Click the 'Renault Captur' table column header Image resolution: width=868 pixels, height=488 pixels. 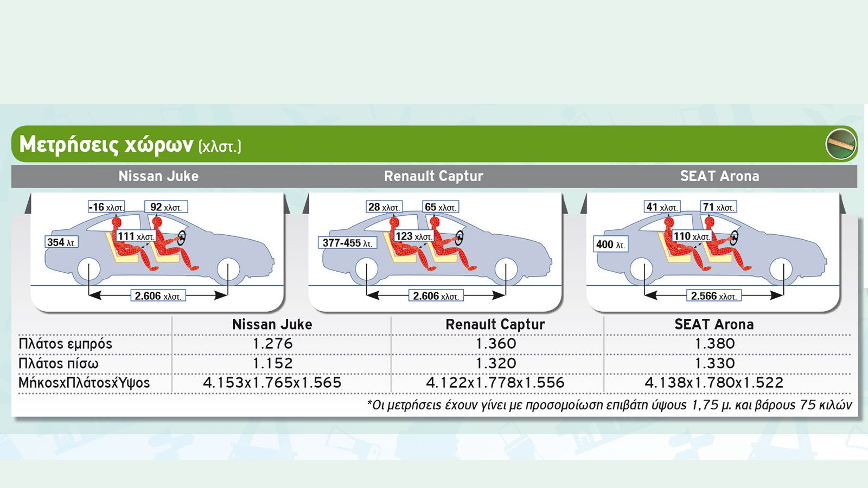(495, 324)
